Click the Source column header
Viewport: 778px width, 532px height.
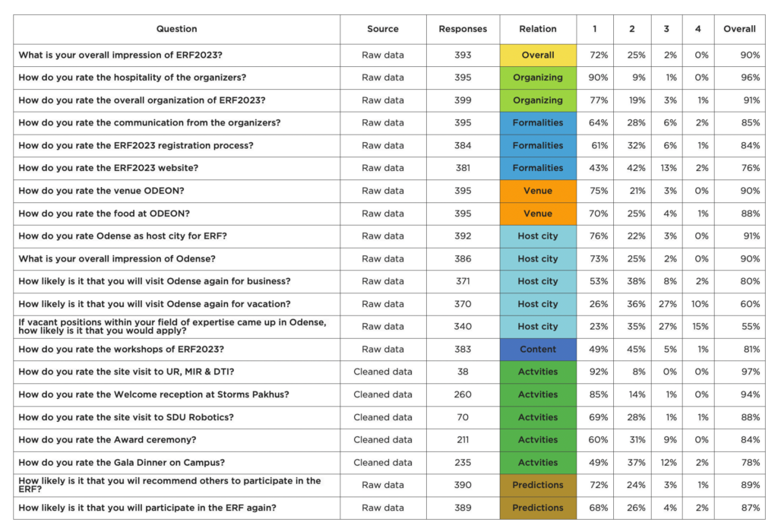pyautogui.click(x=383, y=29)
